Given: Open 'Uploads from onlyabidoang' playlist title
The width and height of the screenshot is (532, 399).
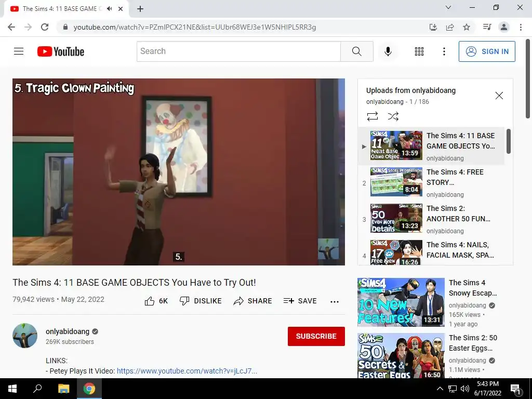Looking at the screenshot, I should (410, 90).
